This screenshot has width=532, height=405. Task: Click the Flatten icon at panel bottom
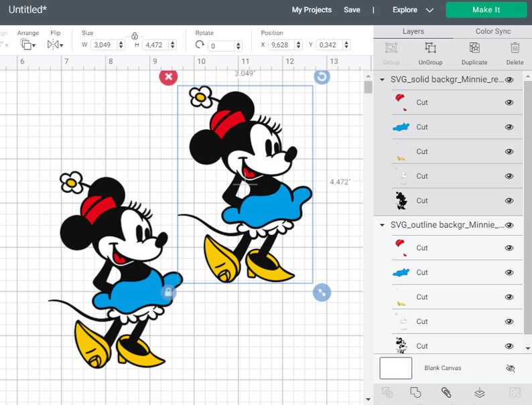point(480,392)
